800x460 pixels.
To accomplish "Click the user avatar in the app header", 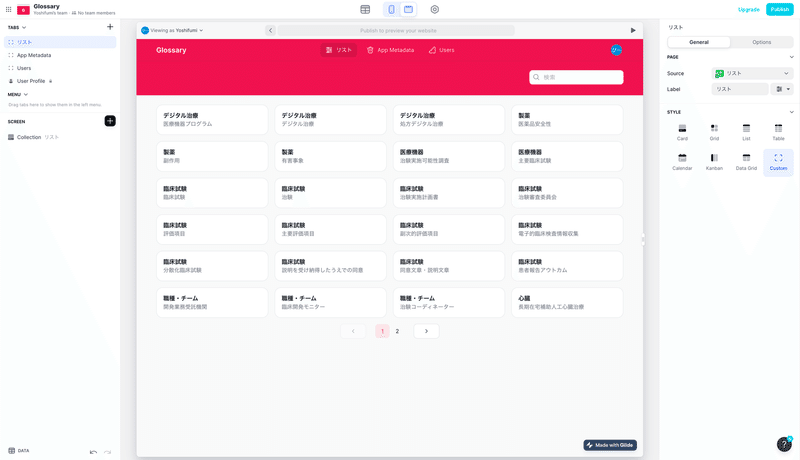I will click(x=616, y=50).
